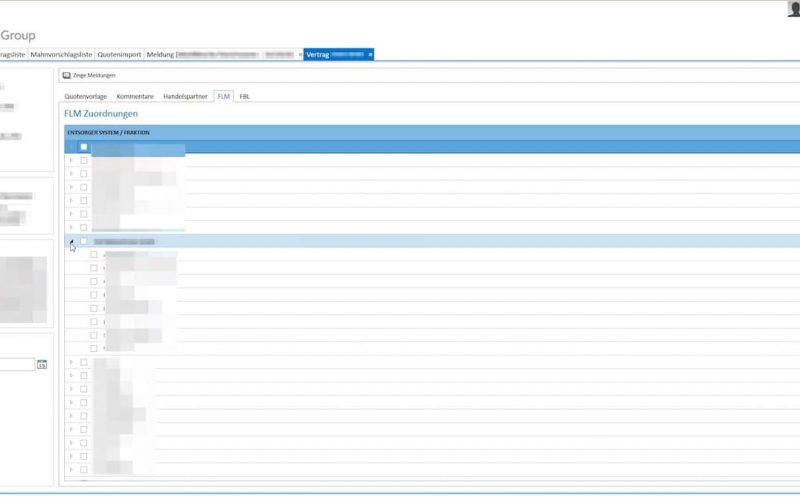
Task: Collapse the light-blue highlighted expanded tree row
Action: click(x=71, y=242)
